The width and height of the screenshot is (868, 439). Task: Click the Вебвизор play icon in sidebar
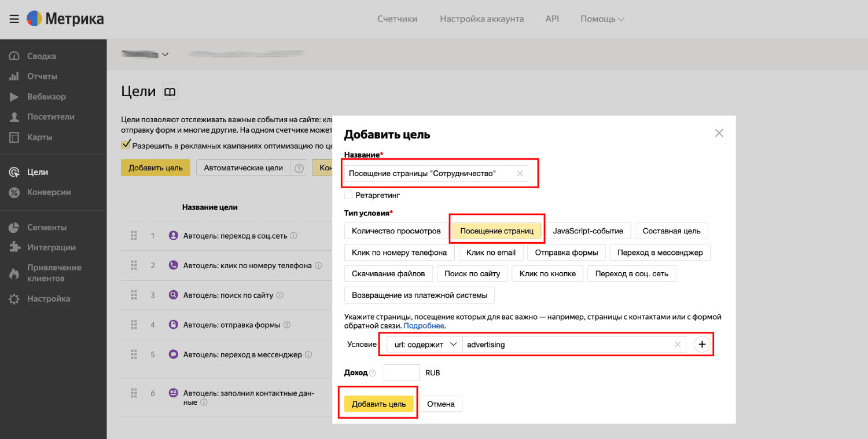tap(14, 97)
